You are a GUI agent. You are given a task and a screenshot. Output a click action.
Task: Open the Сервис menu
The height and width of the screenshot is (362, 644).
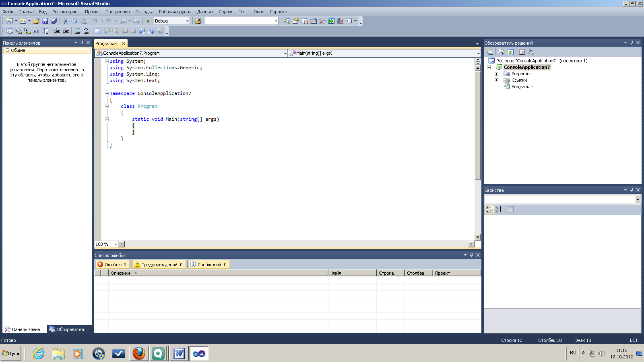point(226,12)
